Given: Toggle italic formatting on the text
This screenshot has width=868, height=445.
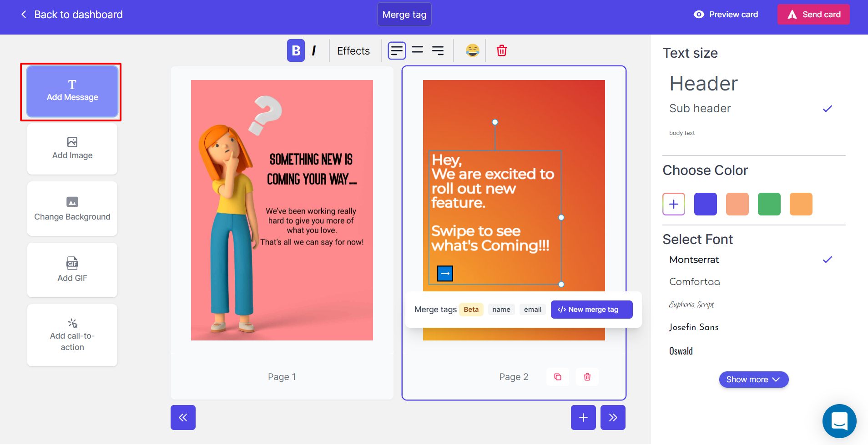Looking at the screenshot, I should point(314,50).
